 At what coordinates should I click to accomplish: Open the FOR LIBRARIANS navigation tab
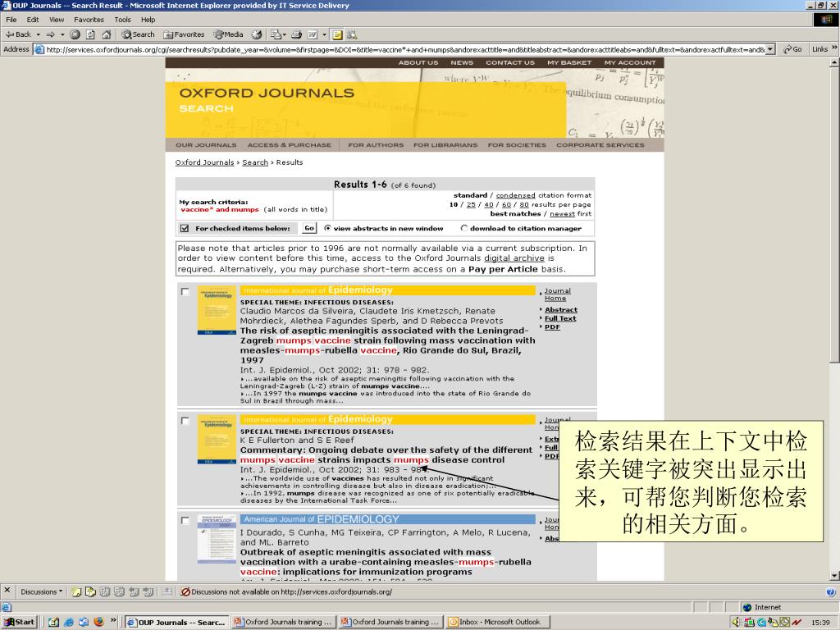(x=445, y=145)
